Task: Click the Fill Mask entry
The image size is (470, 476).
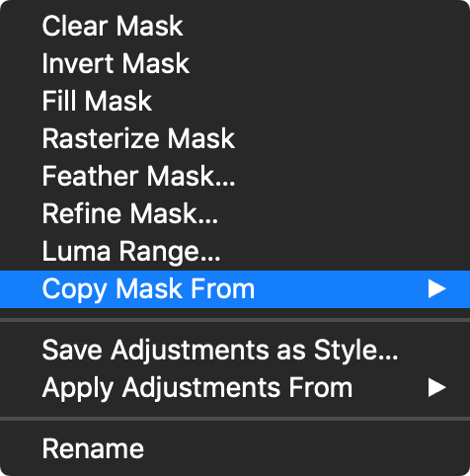Action: coord(235,101)
